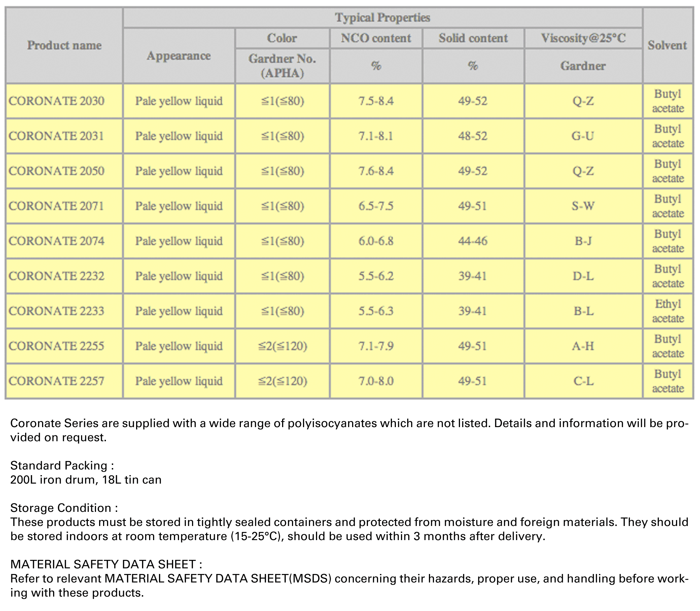Screen dimensions: 700x611
Task: Select NCO content value '7.0-8.0'
Action: click(376, 381)
